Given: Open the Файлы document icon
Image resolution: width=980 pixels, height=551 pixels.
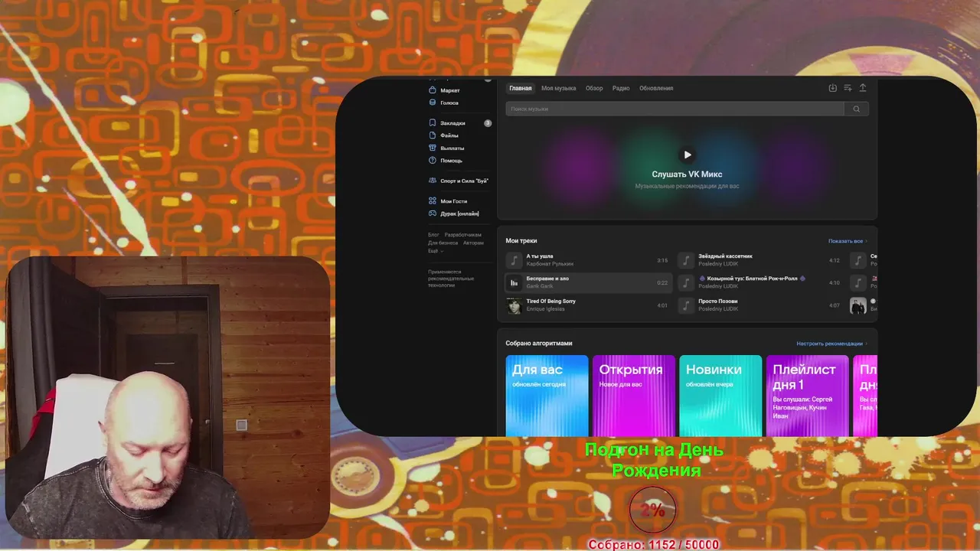Looking at the screenshot, I should (x=433, y=135).
